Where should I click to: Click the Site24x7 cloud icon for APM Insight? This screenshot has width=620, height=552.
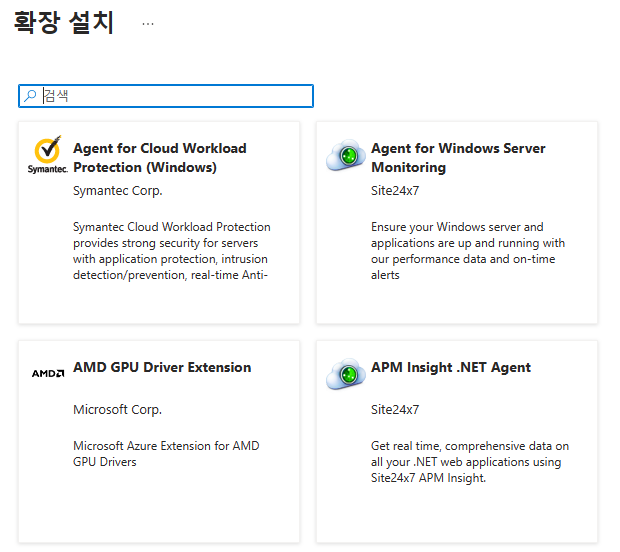pyautogui.click(x=346, y=374)
